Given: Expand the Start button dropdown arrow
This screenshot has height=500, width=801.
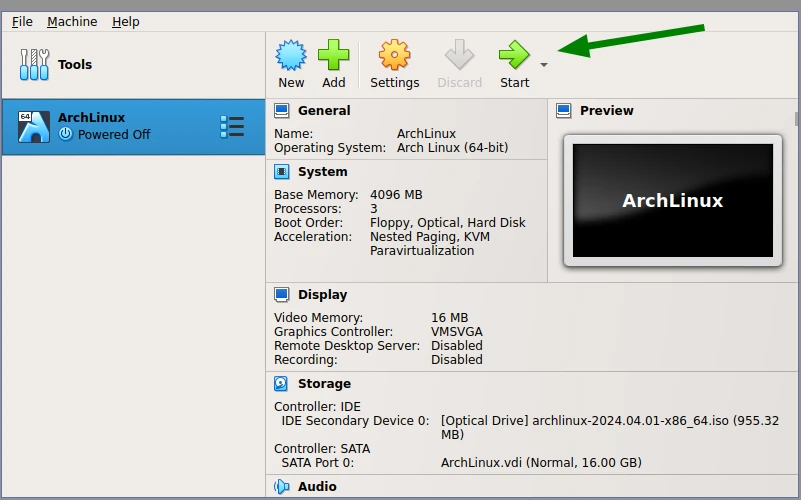Looking at the screenshot, I should [x=544, y=65].
